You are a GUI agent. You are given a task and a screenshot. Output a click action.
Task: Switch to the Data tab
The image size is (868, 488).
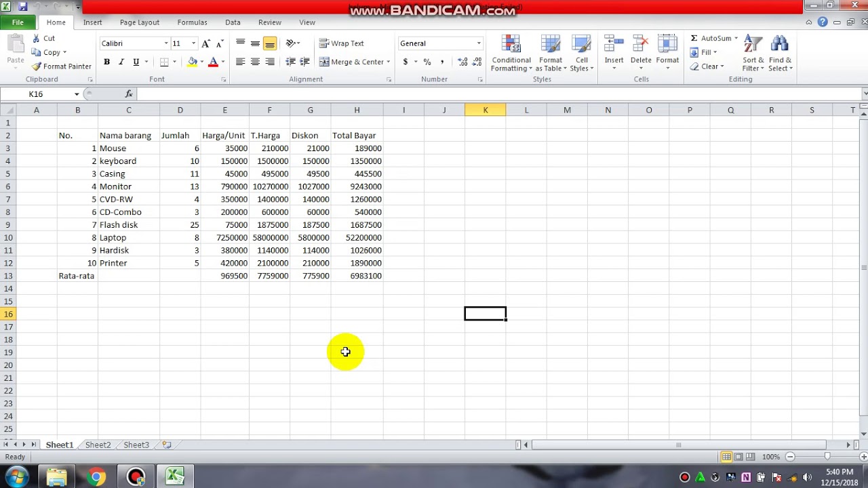point(233,22)
